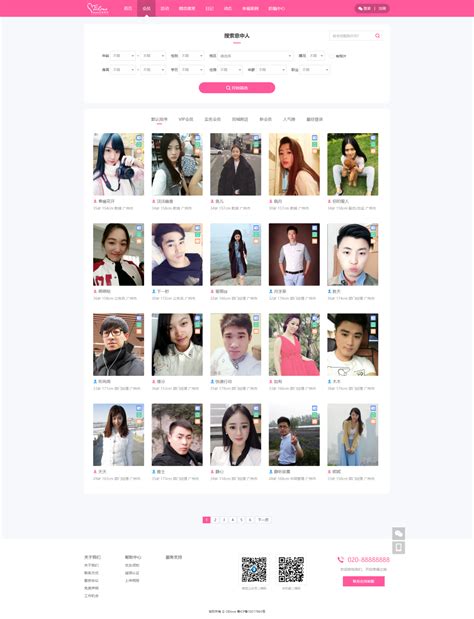Click the heart-shaped site logo

tap(97, 8)
